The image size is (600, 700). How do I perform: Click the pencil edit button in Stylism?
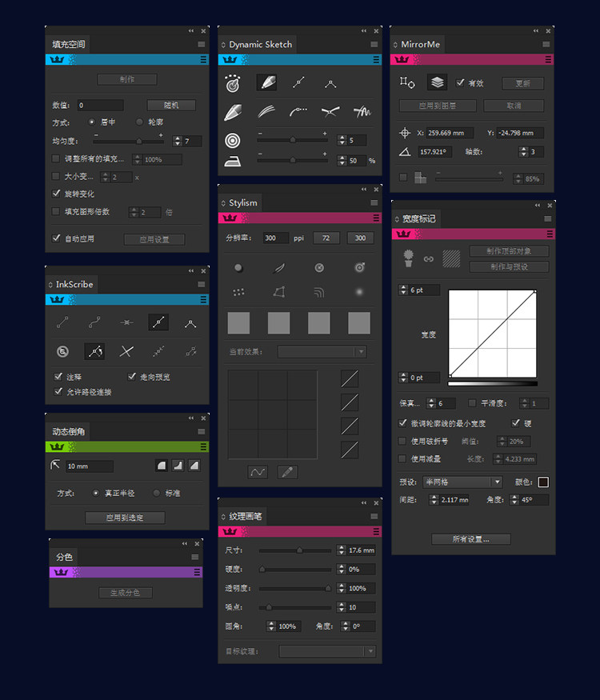click(x=287, y=472)
